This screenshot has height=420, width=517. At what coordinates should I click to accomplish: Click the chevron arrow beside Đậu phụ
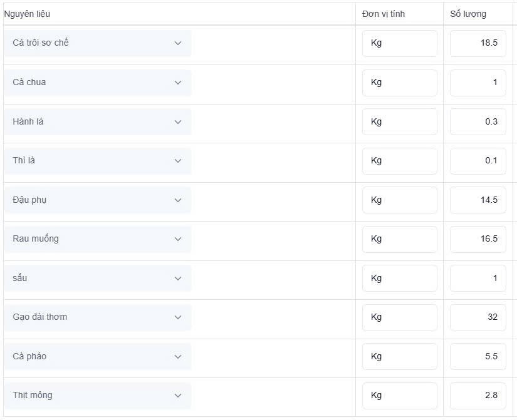click(x=178, y=200)
